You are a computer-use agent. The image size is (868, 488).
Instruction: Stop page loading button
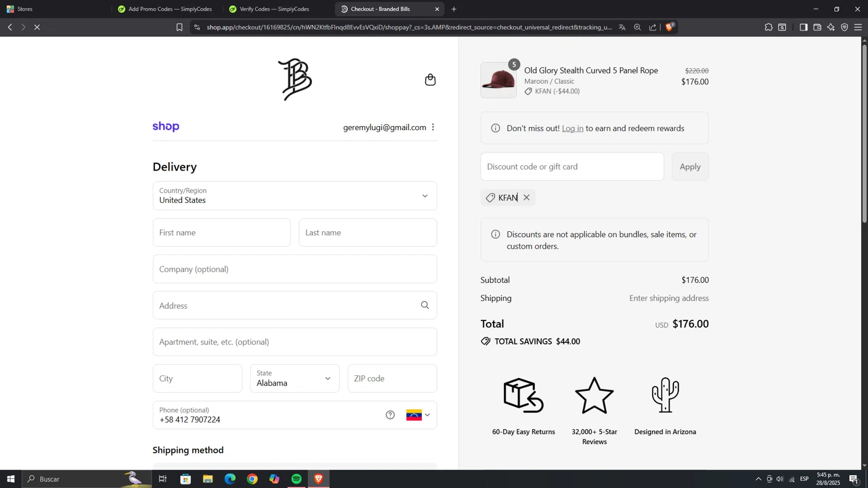37,27
